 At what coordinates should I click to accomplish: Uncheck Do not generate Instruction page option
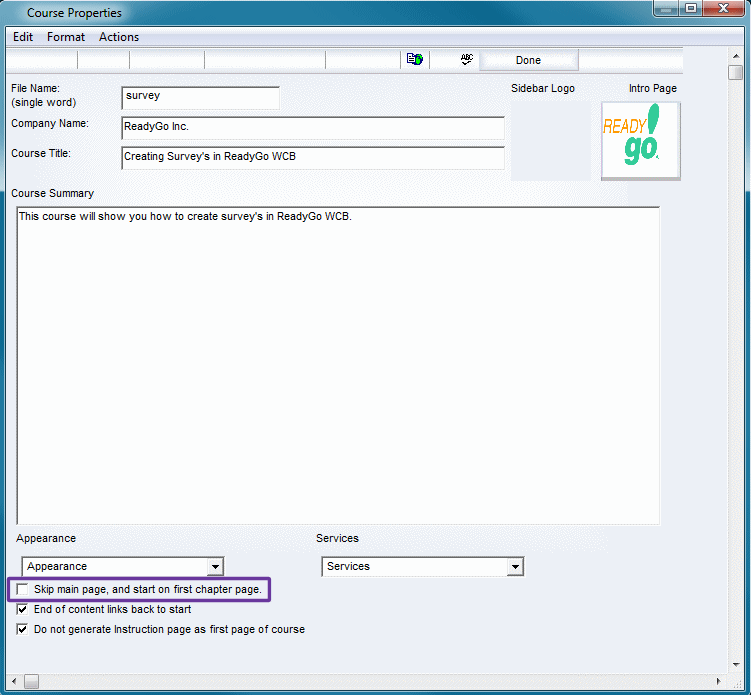[x=22, y=629]
